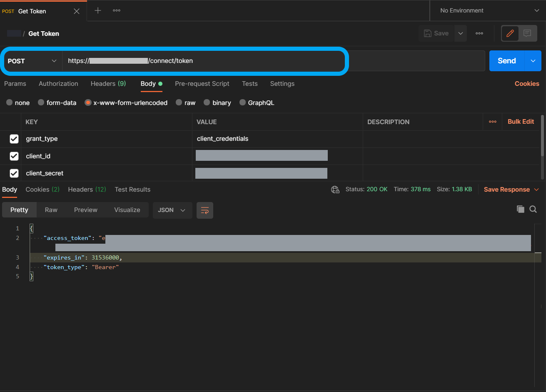Click Bulk Edit
The width and height of the screenshot is (546, 392).
click(x=521, y=122)
